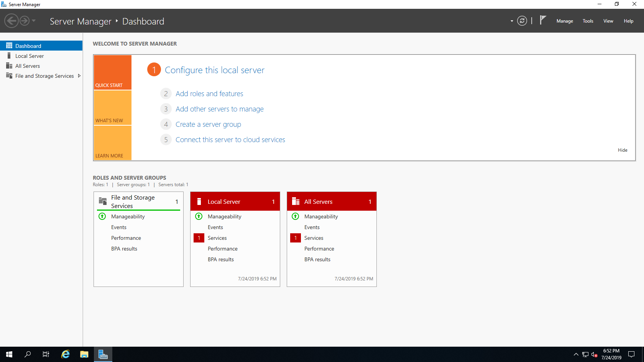Open Events in Local Server tile
Viewport: 644px width, 362px height.
215,227
